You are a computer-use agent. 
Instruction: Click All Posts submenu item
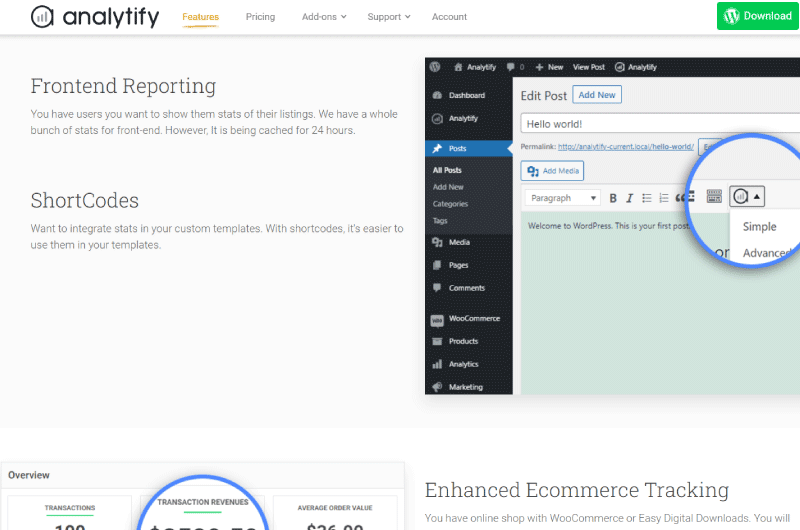pyautogui.click(x=447, y=170)
